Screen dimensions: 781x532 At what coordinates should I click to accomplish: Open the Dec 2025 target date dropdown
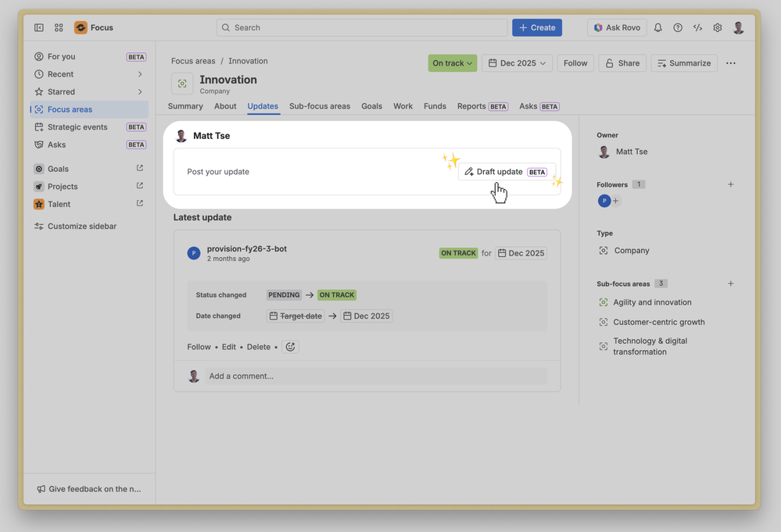point(517,63)
